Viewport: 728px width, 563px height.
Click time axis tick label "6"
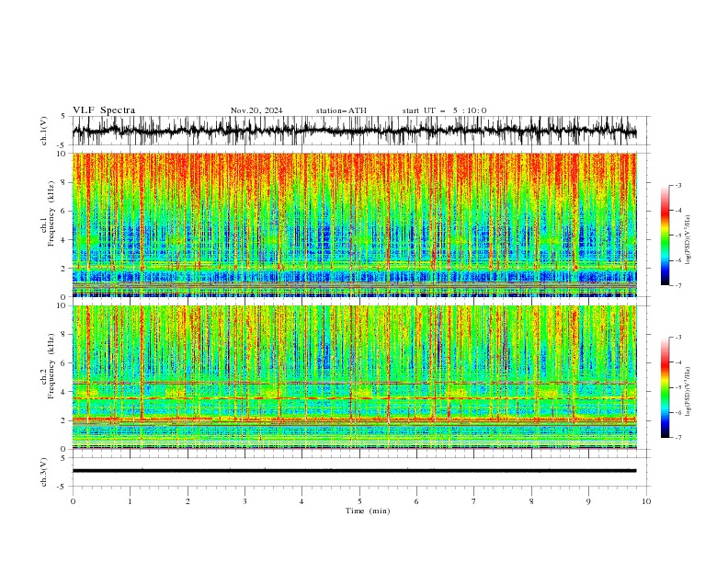pos(416,501)
